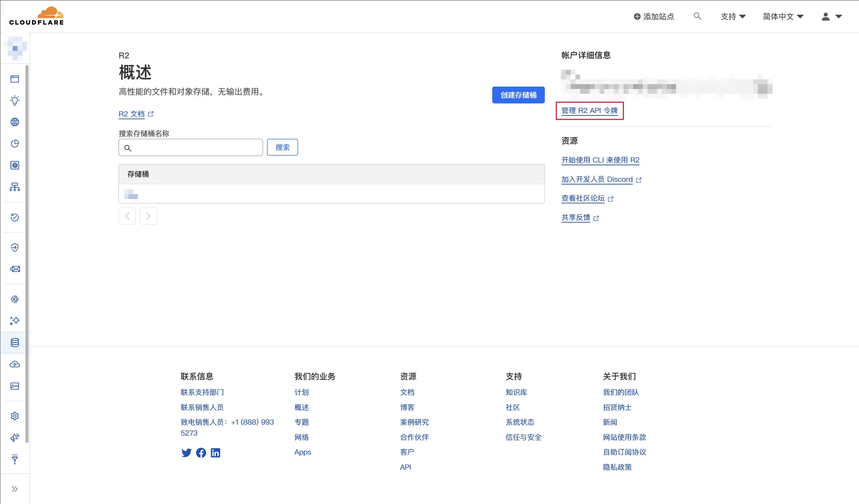Viewport: 859px width, 504px height.
Task: Open the lightbulb icon in the sidebar
Action: coord(15,100)
